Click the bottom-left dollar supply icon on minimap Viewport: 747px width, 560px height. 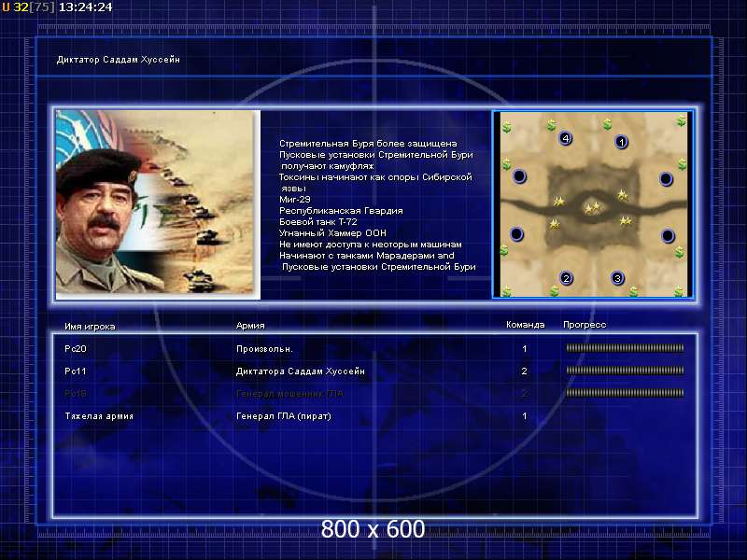[x=507, y=290]
